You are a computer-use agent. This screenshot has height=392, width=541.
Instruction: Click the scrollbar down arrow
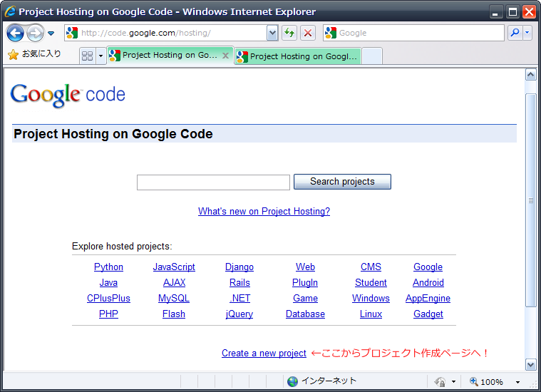(x=530, y=364)
